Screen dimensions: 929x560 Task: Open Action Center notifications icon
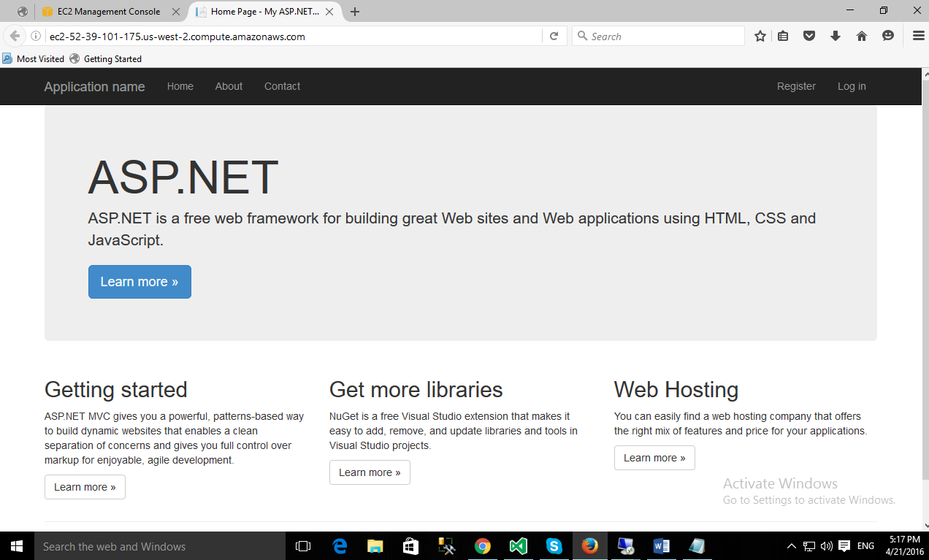point(844,546)
